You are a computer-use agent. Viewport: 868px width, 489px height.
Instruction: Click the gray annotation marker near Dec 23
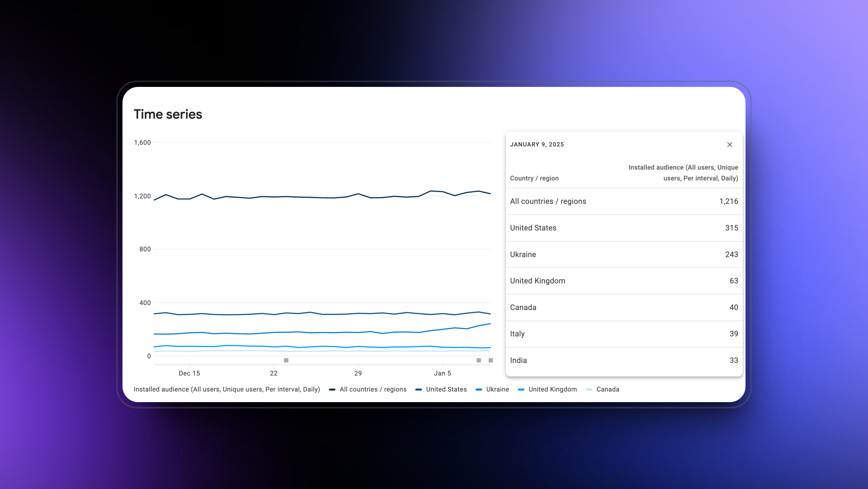(286, 360)
